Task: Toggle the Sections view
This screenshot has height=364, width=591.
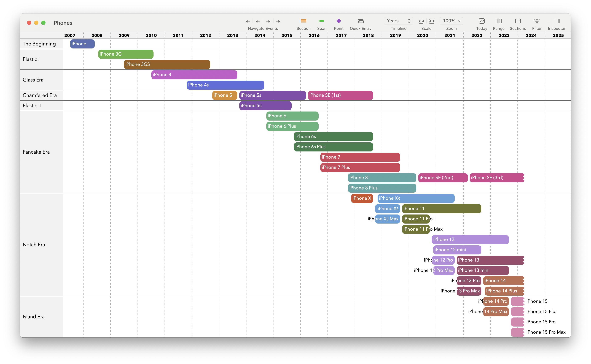Action: point(518,21)
